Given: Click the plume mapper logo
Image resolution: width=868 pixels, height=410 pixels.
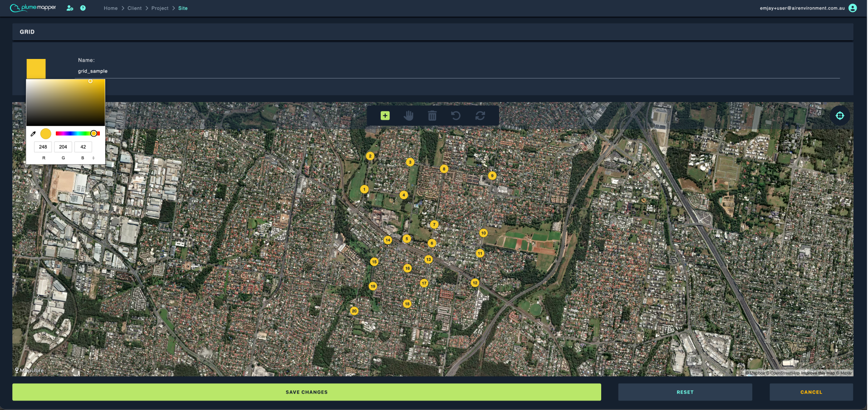Looking at the screenshot, I should (33, 8).
